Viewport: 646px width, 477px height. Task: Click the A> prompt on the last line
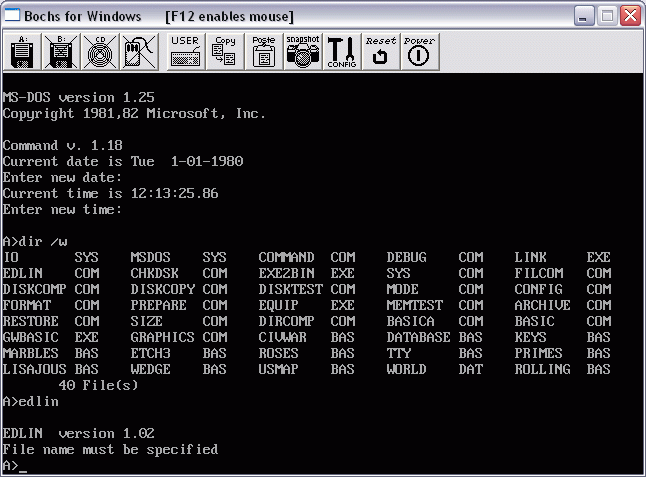[x=11, y=465]
